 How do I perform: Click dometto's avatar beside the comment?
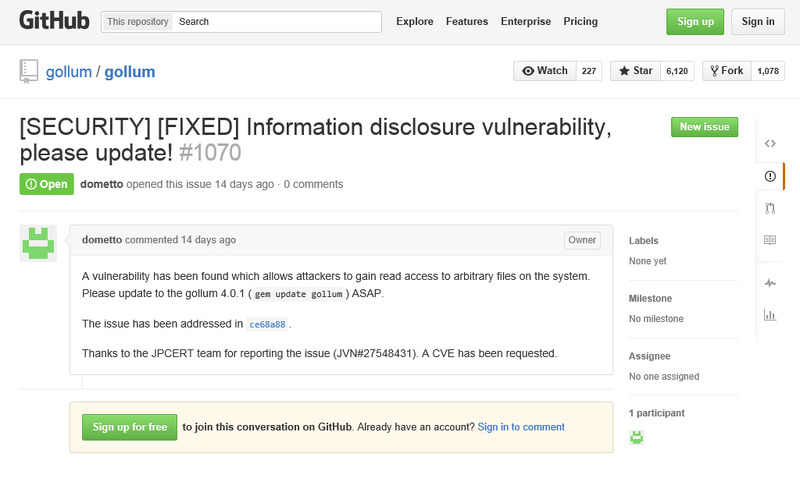38,243
